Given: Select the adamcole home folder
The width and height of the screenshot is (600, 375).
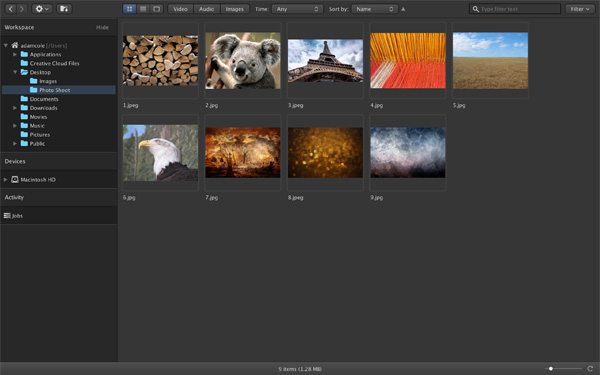Looking at the screenshot, I should 39,45.
